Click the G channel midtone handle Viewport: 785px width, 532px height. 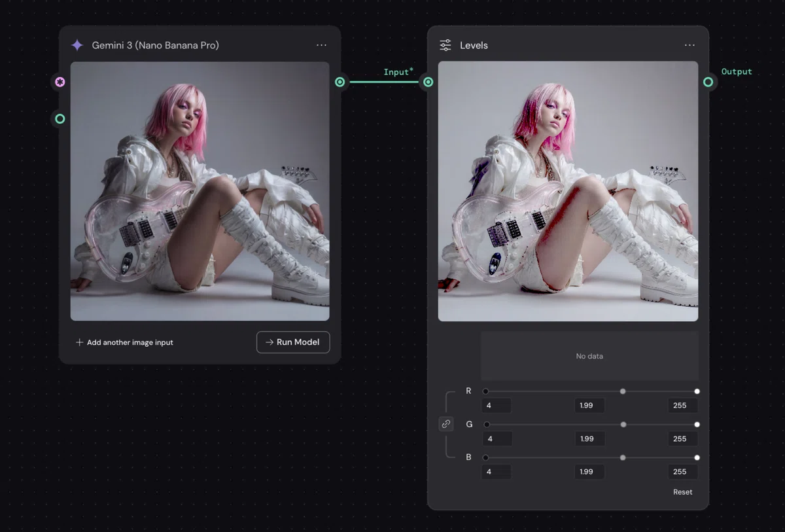pyautogui.click(x=623, y=425)
